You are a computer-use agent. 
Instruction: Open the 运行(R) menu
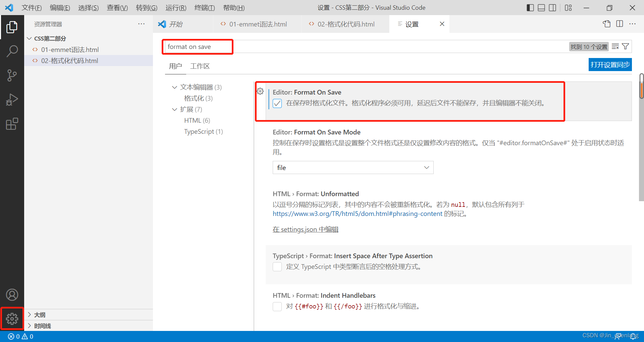tap(176, 7)
